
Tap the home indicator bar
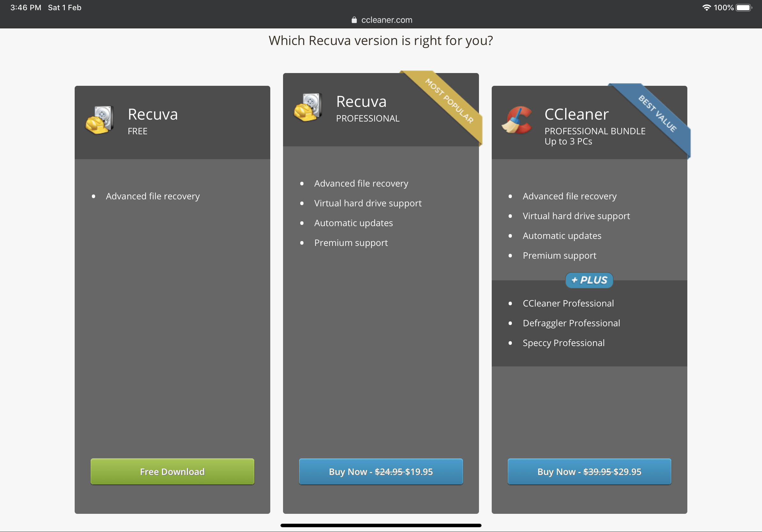pos(381,525)
